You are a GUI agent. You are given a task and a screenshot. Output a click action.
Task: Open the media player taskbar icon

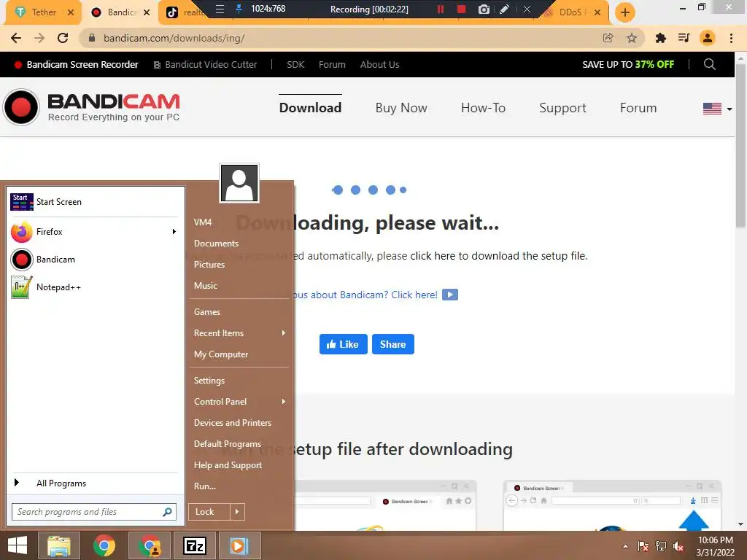pos(239,545)
